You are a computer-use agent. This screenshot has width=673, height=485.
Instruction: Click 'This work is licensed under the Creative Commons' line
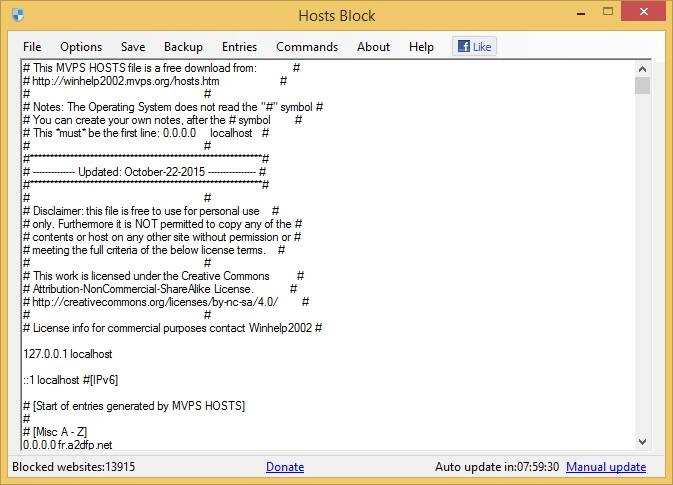(164, 276)
